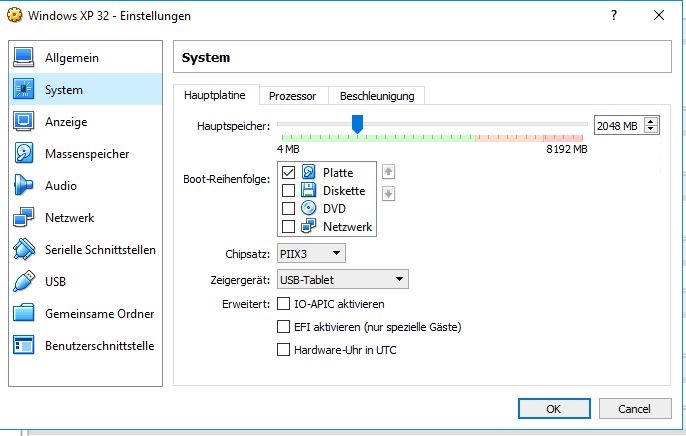The width and height of the screenshot is (686, 436).
Task: Switch to the Hauptplatine tab
Action: pos(215,95)
